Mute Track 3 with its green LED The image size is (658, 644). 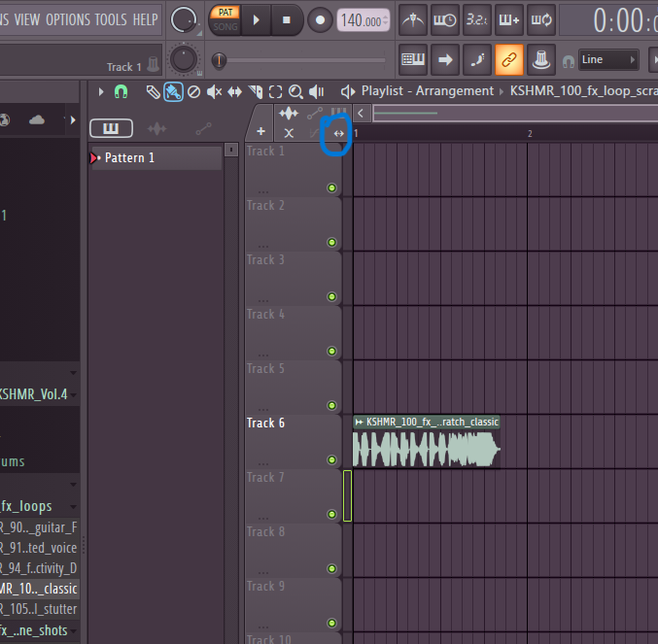[x=331, y=297]
